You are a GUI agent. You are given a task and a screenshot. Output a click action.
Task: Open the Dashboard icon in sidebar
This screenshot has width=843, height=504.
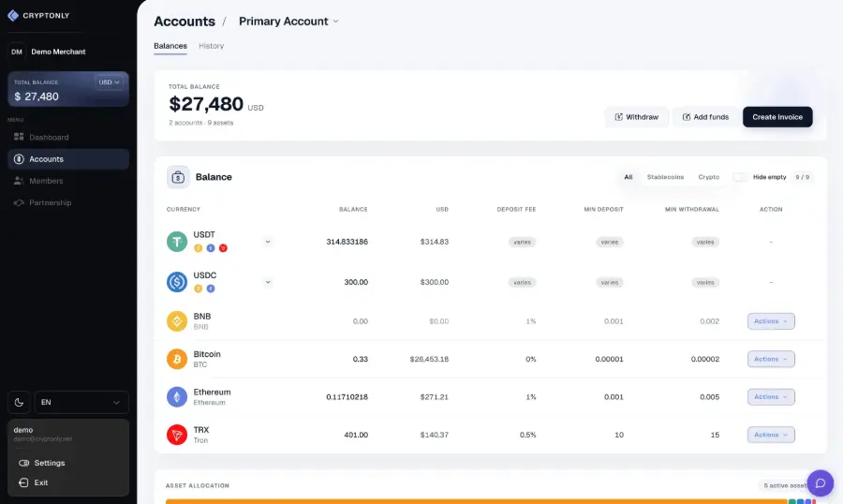pos(19,137)
